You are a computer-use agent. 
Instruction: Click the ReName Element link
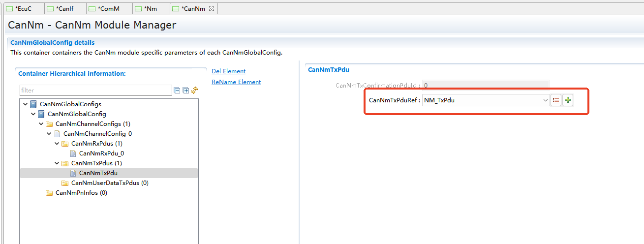236,82
